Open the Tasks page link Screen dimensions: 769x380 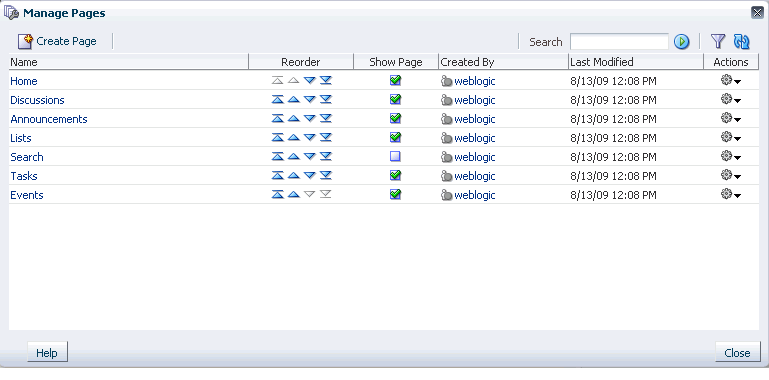24,176
